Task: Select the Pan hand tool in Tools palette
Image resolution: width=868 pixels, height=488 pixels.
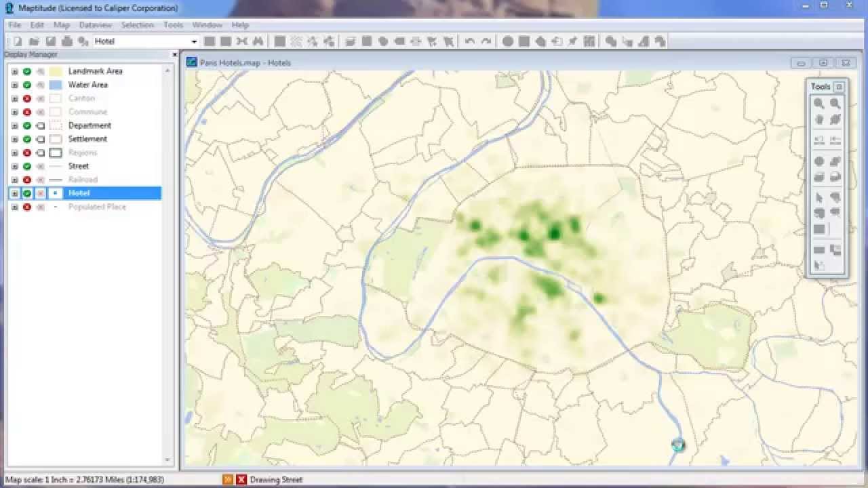Action: point(819,120)
